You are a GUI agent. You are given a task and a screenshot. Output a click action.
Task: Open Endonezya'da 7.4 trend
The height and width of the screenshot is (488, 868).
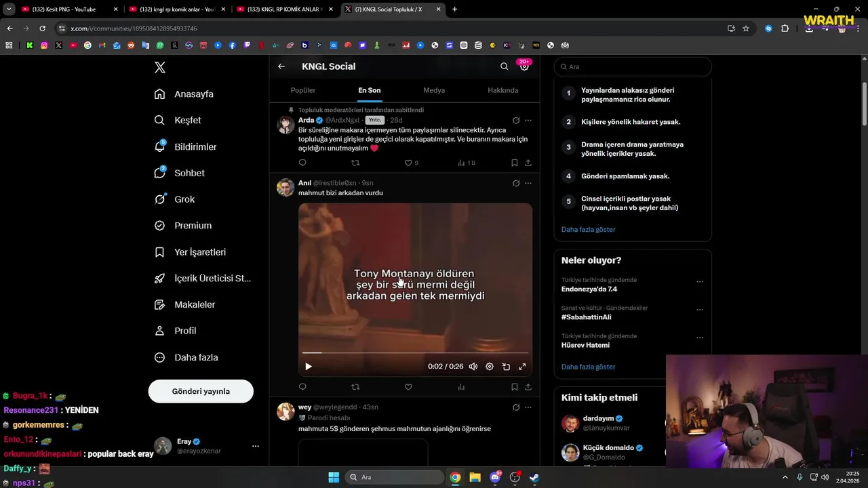tap(589, 289)
